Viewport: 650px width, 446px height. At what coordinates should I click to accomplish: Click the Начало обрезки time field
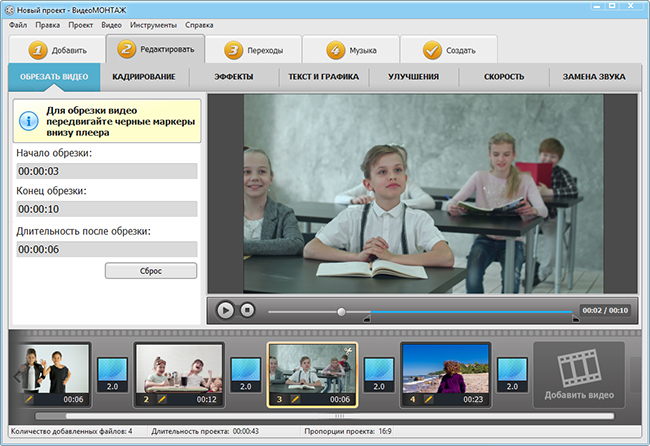pos(107,171)
